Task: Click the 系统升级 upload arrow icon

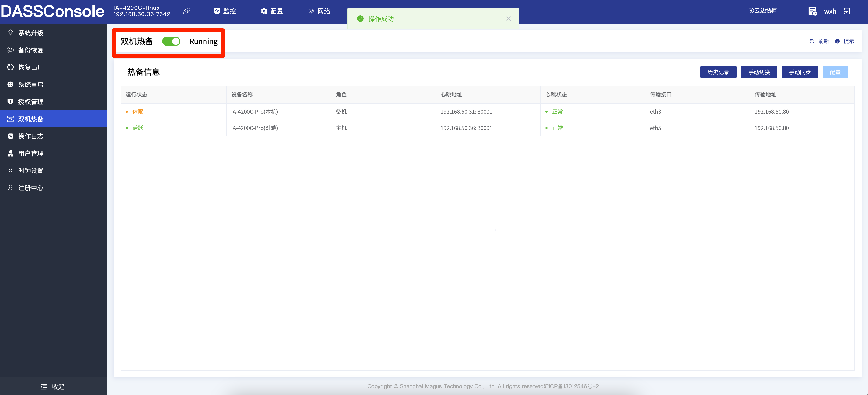Action: pos(10,33)
